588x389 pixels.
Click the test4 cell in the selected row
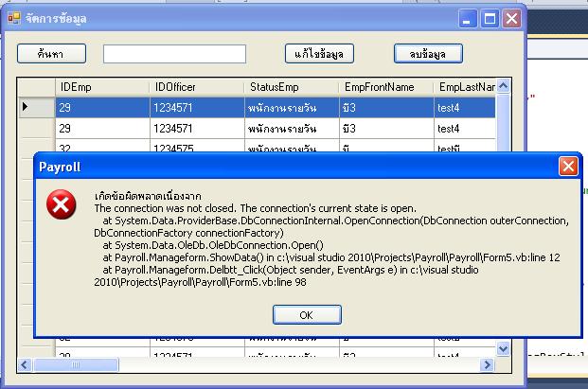(465, 108)
